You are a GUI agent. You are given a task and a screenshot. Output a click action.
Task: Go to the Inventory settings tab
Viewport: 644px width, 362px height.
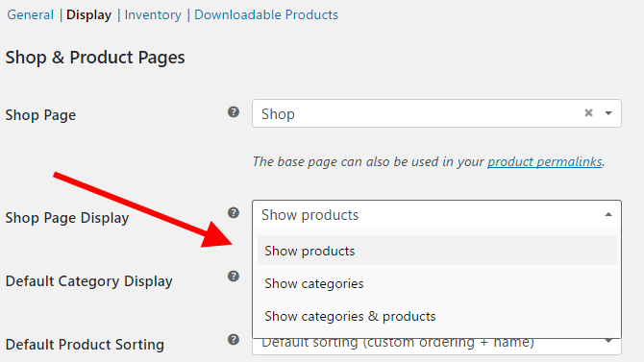[x=153, y=14]
